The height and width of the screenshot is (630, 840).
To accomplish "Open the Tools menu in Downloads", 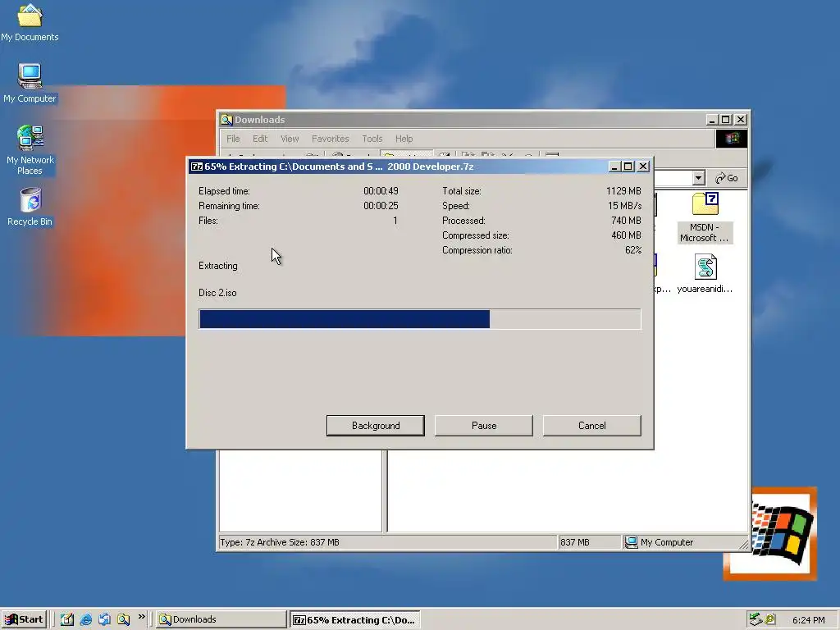I will tap(372, 139).
